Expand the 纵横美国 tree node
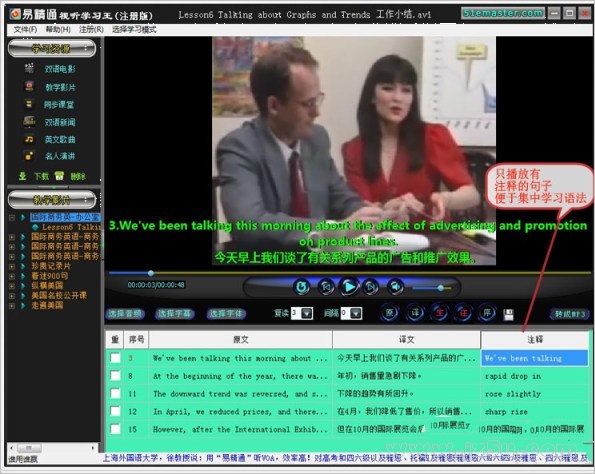This screenshot has width=595, height=474. [x=12, y=286]
